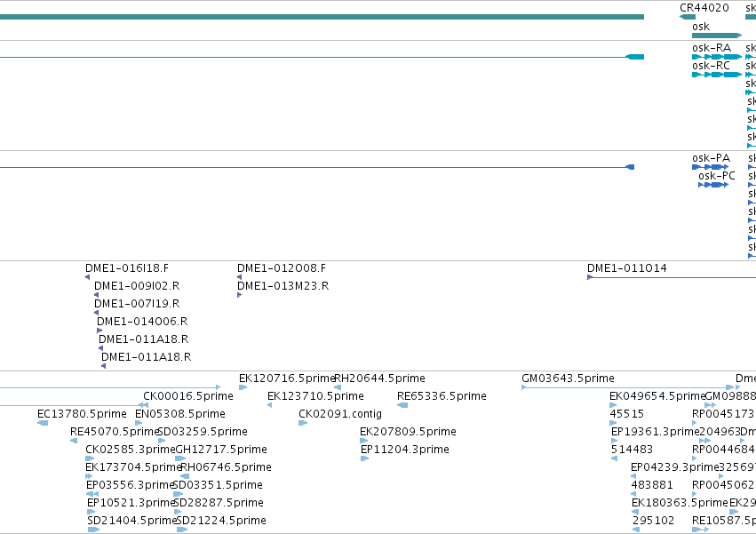The image size is (756, 534).
Task: Click the 295102 feature label
Action: 653,521
